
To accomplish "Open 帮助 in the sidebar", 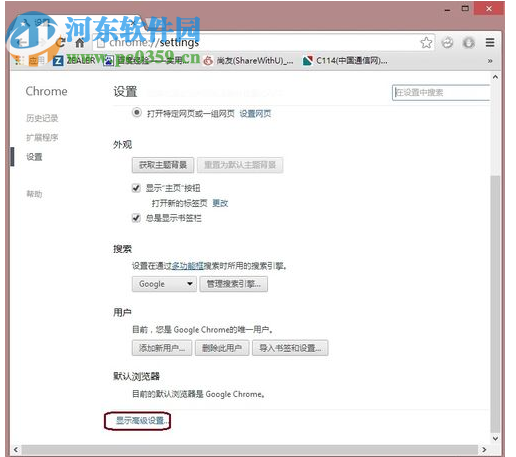I will 34,194.
